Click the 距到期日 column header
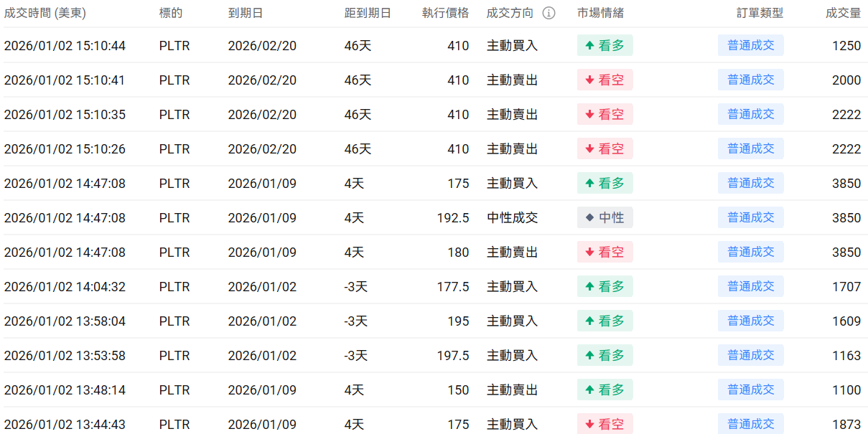 pos(368,13)
